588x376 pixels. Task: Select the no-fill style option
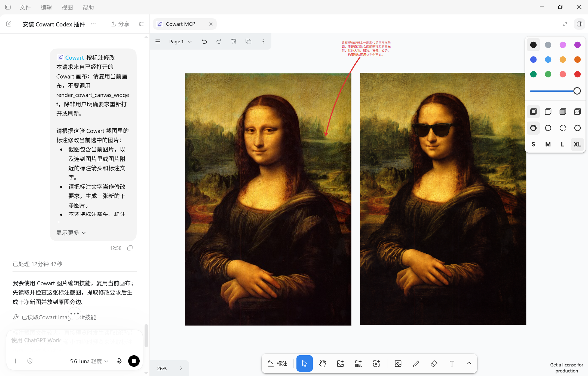(533, 112)
